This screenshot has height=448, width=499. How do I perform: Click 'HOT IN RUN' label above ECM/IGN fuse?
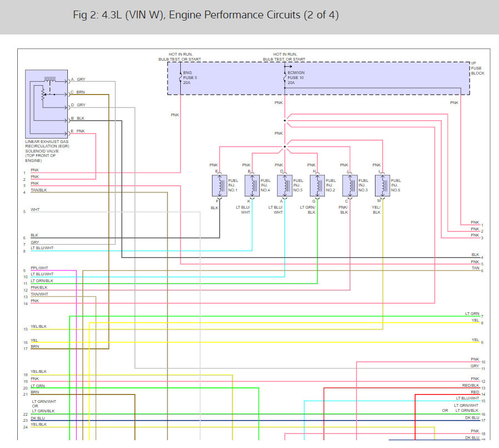click(x=285, y=55)
